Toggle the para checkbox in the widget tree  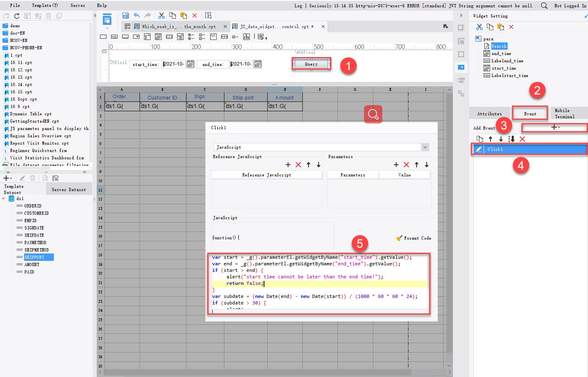click(478, 38)
